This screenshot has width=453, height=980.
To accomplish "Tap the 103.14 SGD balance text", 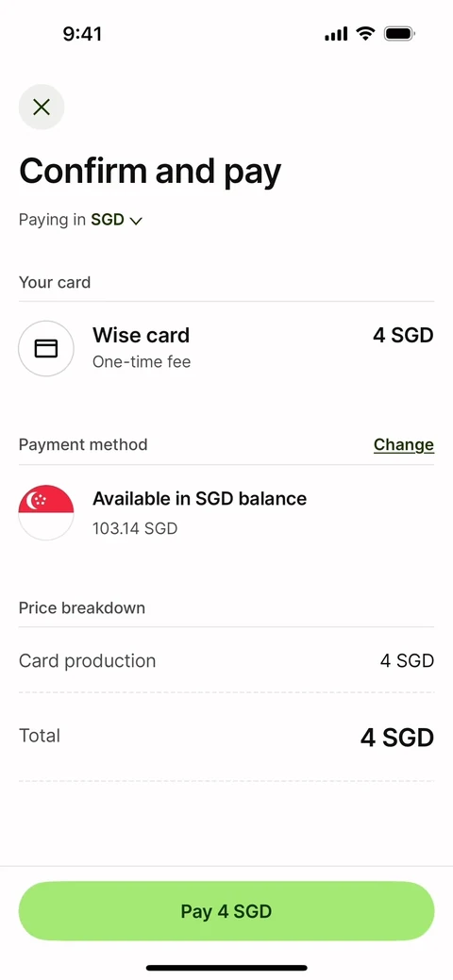I will [x=135, y=529].
